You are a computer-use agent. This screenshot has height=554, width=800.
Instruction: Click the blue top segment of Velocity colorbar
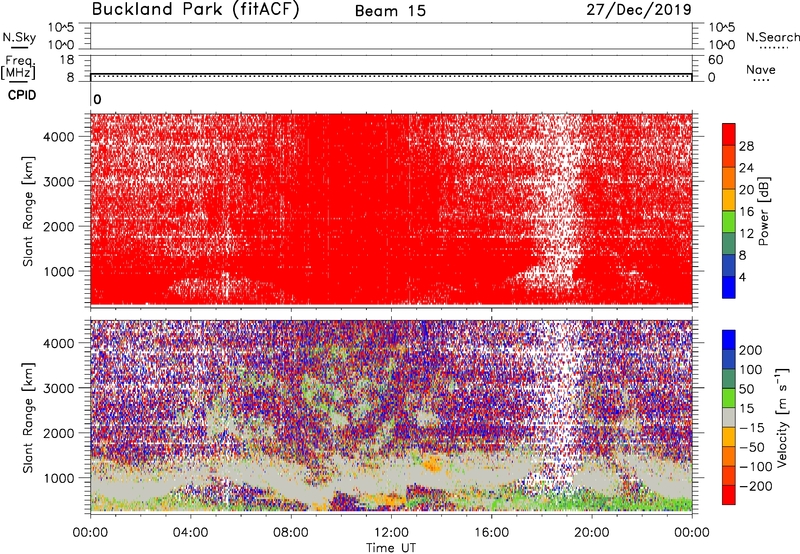coord(729,340)
